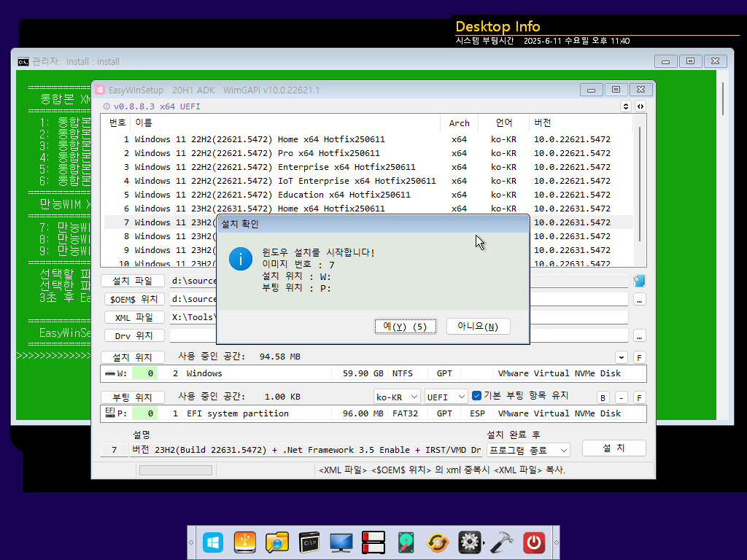Image resolution: width=747 pixels, height=560 pixels.
Task: Click the left-right arrows icon in EasyWinSetup header
Action: [x=640, y=106]
